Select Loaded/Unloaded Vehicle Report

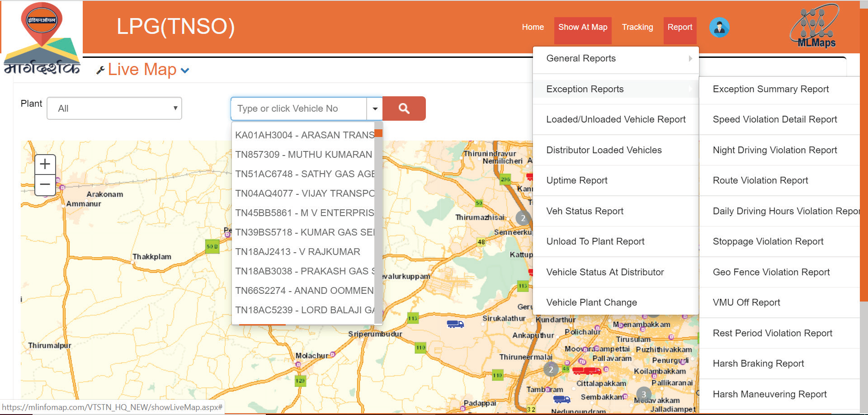pos(616,119)
